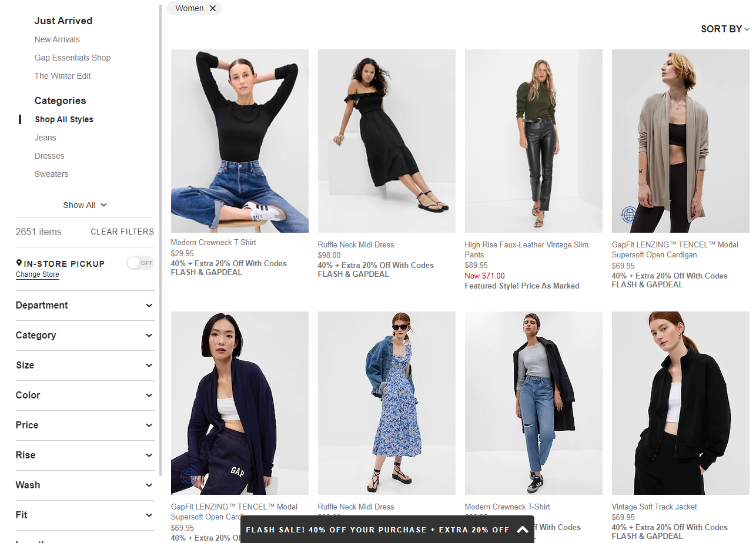Viewport: 756px width, 543px height.
Task: Click the black crewneck t-shirt with jeans photo
Action: [x=240, y=141]
